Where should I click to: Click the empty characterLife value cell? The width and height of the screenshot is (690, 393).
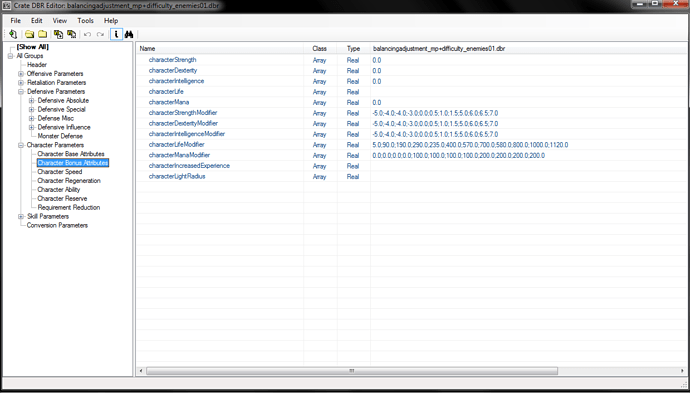coord(529,92)
